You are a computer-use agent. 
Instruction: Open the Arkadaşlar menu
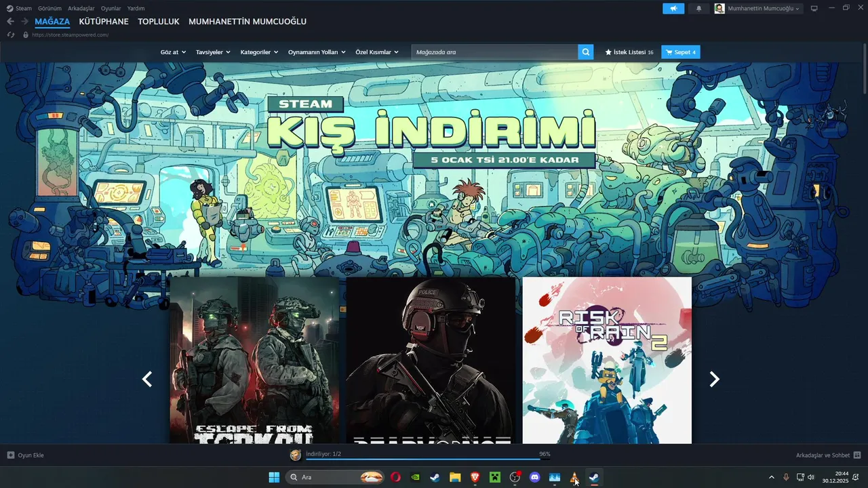coord(81,8)
